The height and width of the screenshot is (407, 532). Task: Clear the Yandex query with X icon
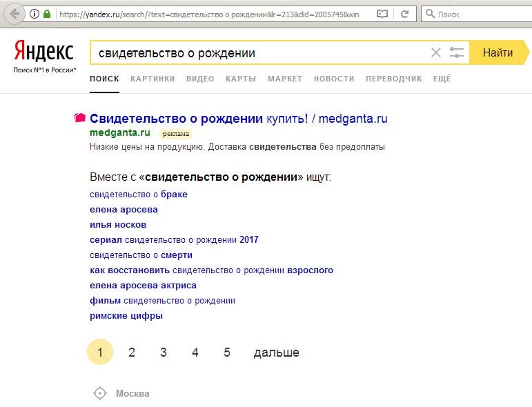[436, 52]
